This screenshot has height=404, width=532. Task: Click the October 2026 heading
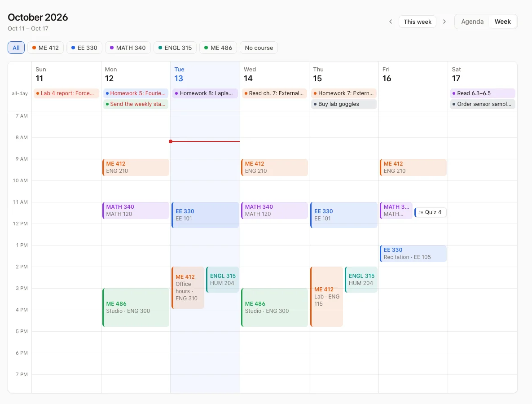click(x=38, y=18)
